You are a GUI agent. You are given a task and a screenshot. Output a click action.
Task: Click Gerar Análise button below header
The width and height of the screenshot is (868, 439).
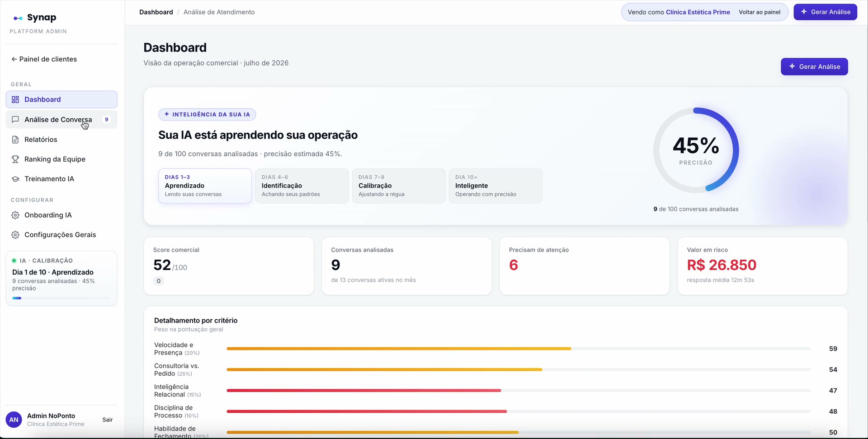(814, 66)
